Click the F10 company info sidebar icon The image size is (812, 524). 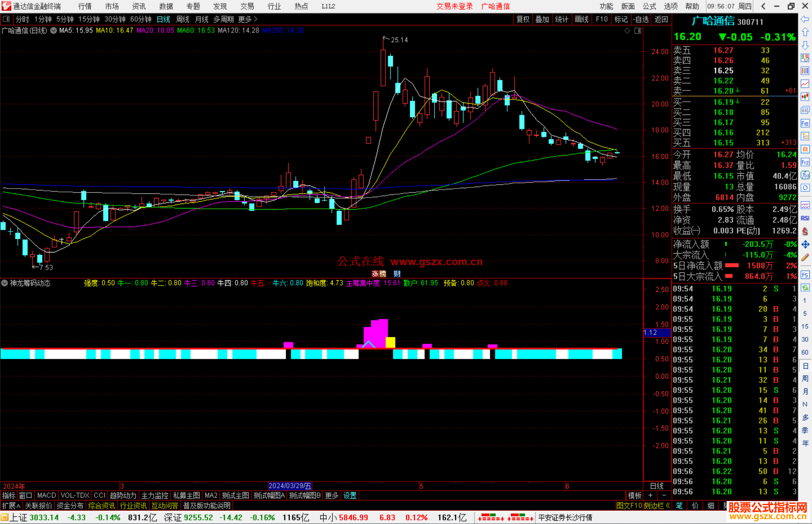pos(805,123)
